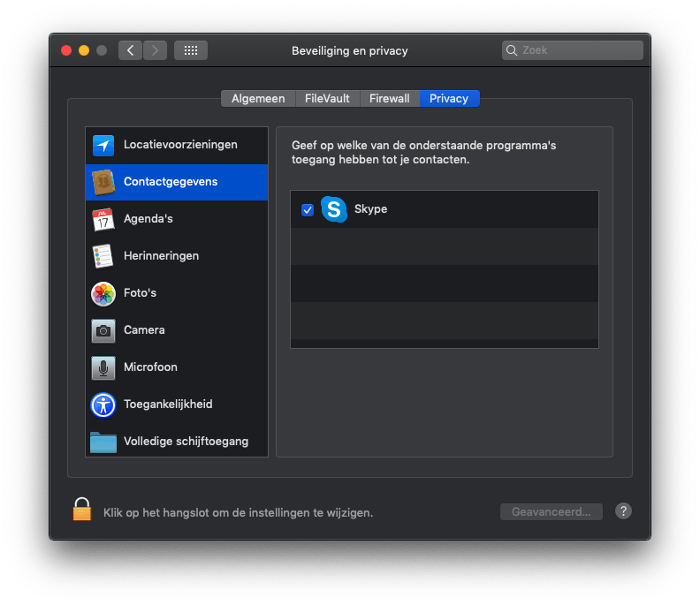This screenshot has height=605, width=700.
Task: Select the Herinneringen label in the sidebar
Action: 161,255
